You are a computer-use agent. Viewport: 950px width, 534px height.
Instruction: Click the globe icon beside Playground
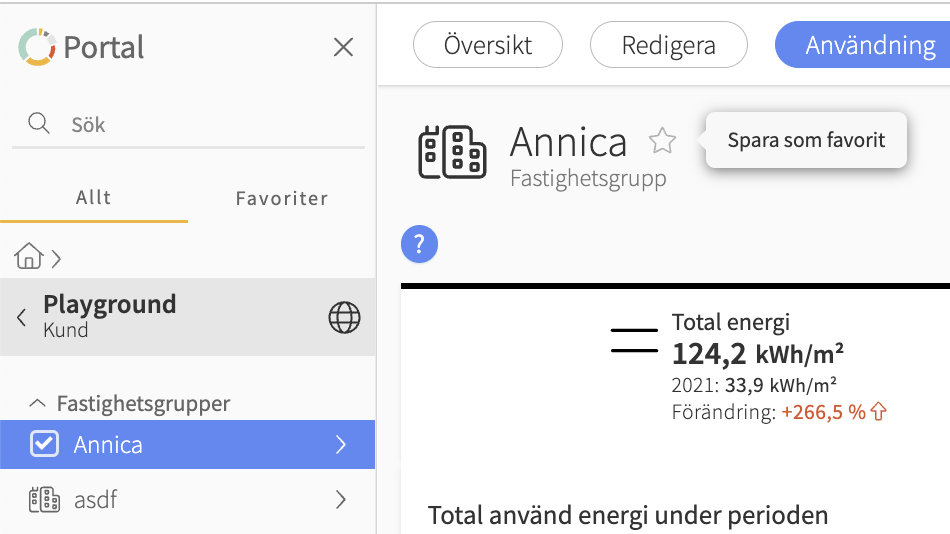[344, 317]
